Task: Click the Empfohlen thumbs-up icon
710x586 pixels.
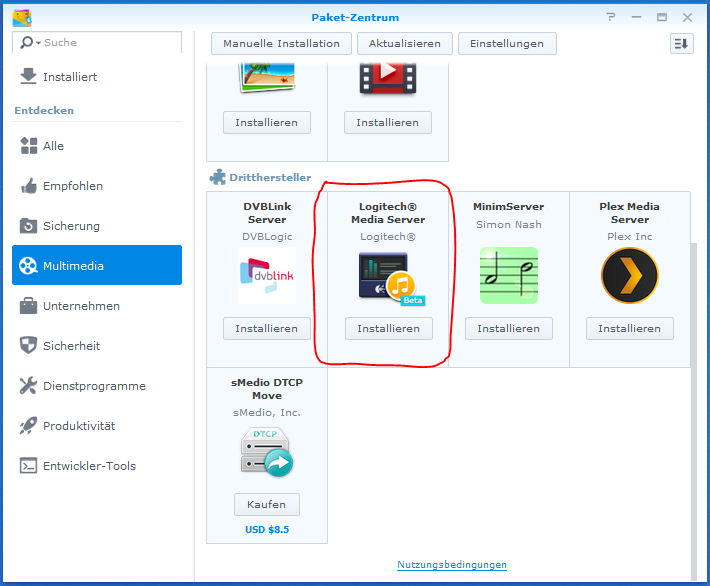Action: tap(29, 186)
